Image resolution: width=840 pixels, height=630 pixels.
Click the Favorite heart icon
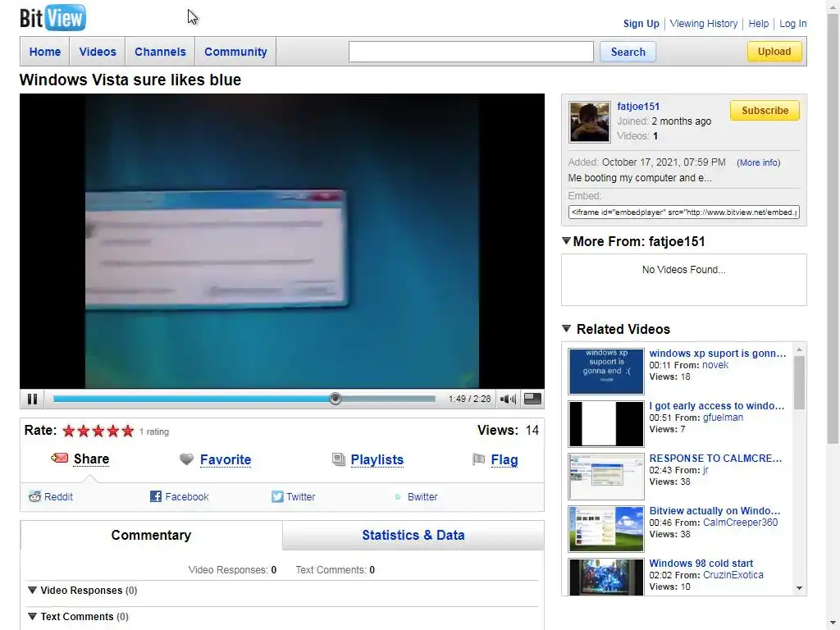(186, 459)
